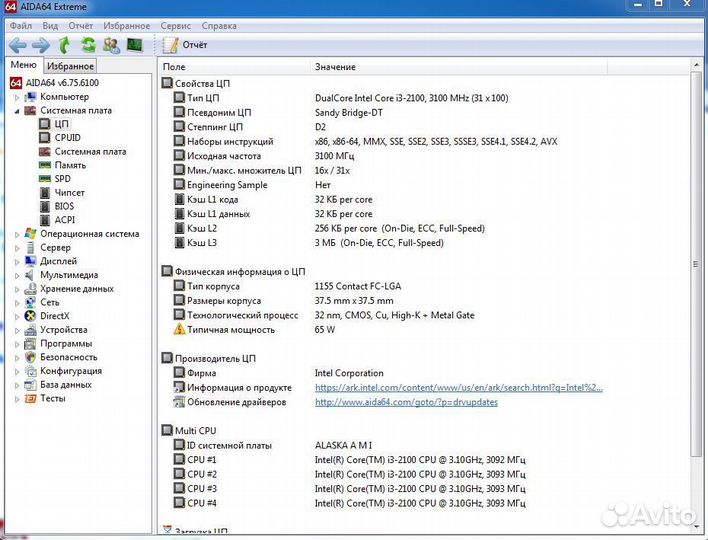The image size is (708, 540).
Task: Click the warning icon beside Типичная мощность
Action: pyautogui.click(x=179, y=329)
